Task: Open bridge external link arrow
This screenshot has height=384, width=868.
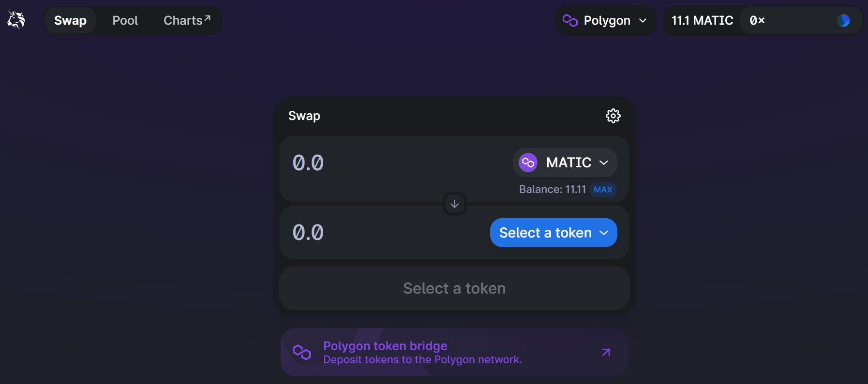Action: pos(606,352)
